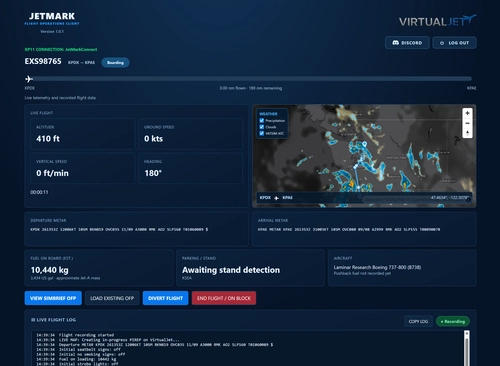Click the 180° heading value
The width and height of the screenshot is (500, 366).
pyautogui.click(x=153, y=173)
